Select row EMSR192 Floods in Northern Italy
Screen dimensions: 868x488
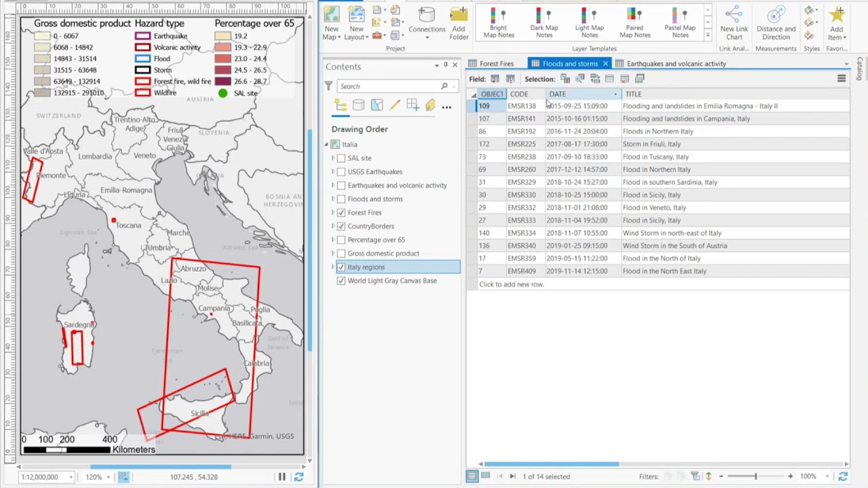pyautogui.click(x=657, y=131)
